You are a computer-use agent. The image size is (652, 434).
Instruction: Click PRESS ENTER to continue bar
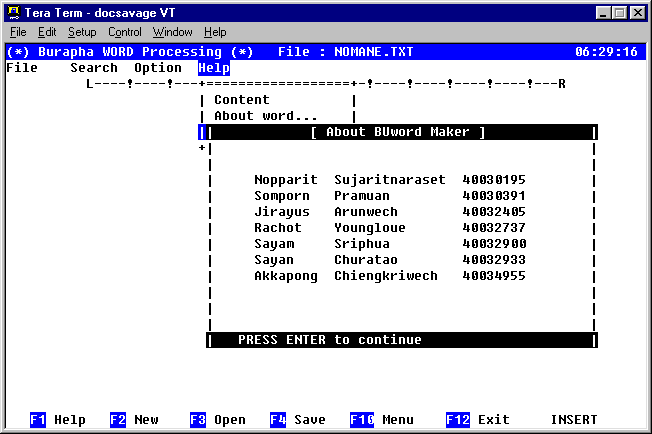click(402, 340)
